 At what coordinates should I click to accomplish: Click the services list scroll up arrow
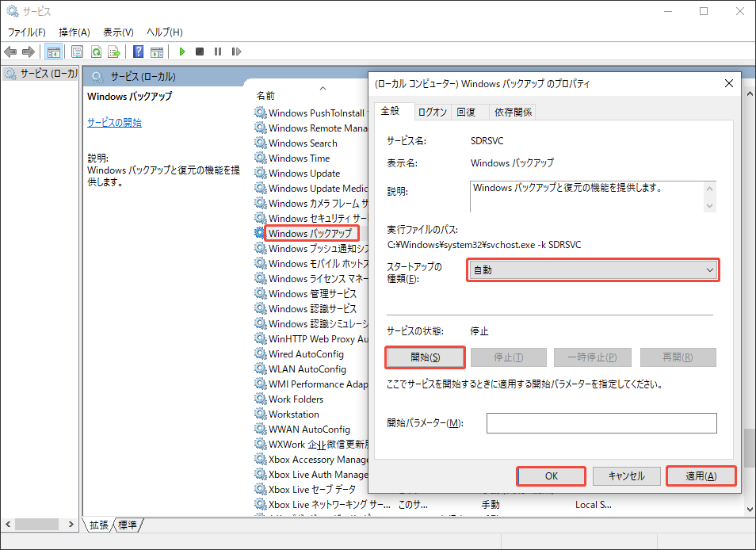[750, 94]
